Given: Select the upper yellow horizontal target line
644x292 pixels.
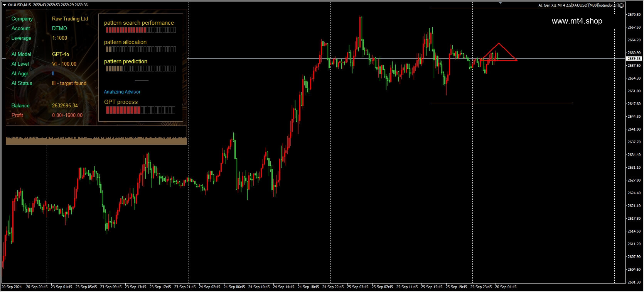Looking at the screenshot, I should [x=501, y=8].
